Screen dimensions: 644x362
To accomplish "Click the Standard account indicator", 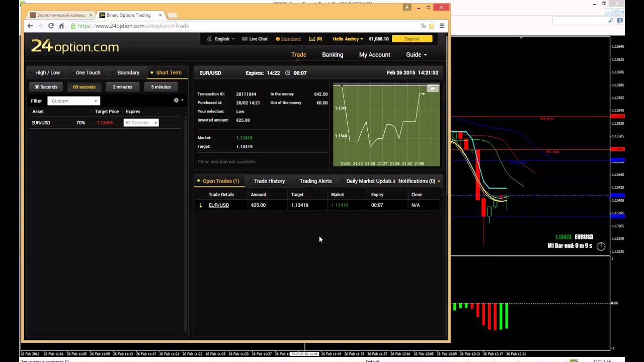I will [x=288, y=39].
